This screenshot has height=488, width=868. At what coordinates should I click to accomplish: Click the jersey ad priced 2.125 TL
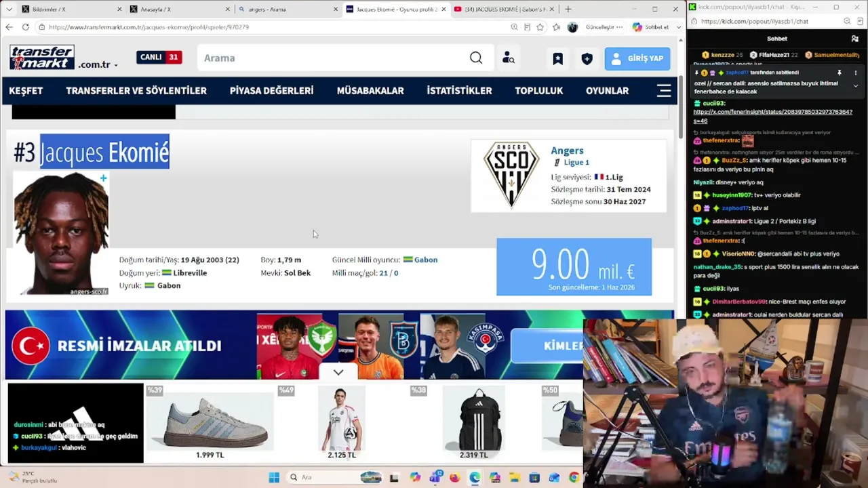click(x=342, y=423)
